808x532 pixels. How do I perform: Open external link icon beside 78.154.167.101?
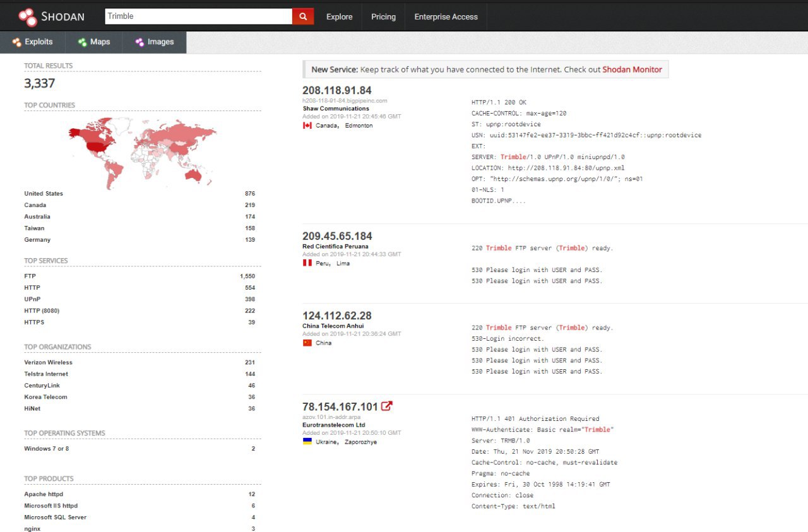(387, 406)
